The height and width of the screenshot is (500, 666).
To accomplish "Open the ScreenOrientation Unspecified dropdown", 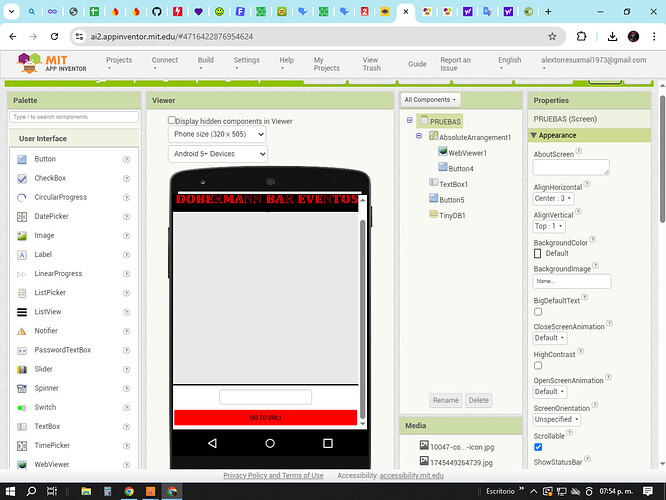I will (x=556, y=419).
